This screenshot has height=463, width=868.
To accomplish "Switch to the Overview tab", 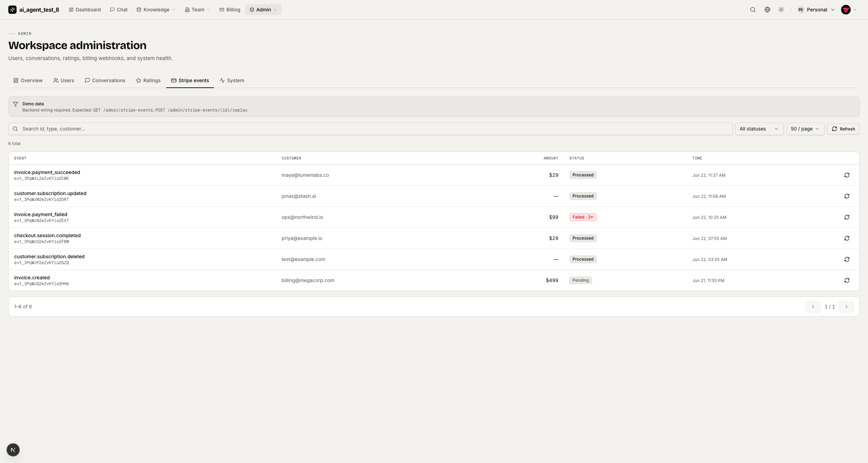I will 28,80.
